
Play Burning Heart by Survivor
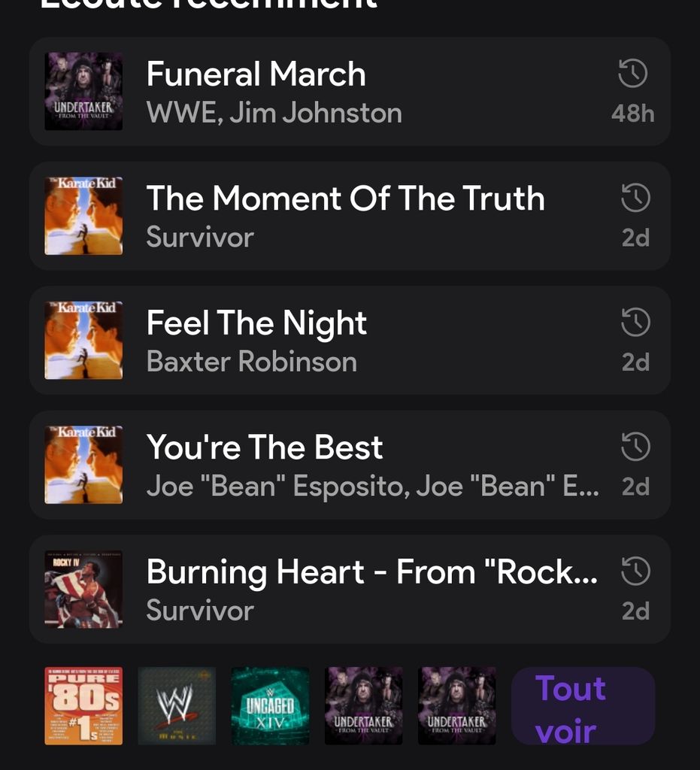coord(350,590)
